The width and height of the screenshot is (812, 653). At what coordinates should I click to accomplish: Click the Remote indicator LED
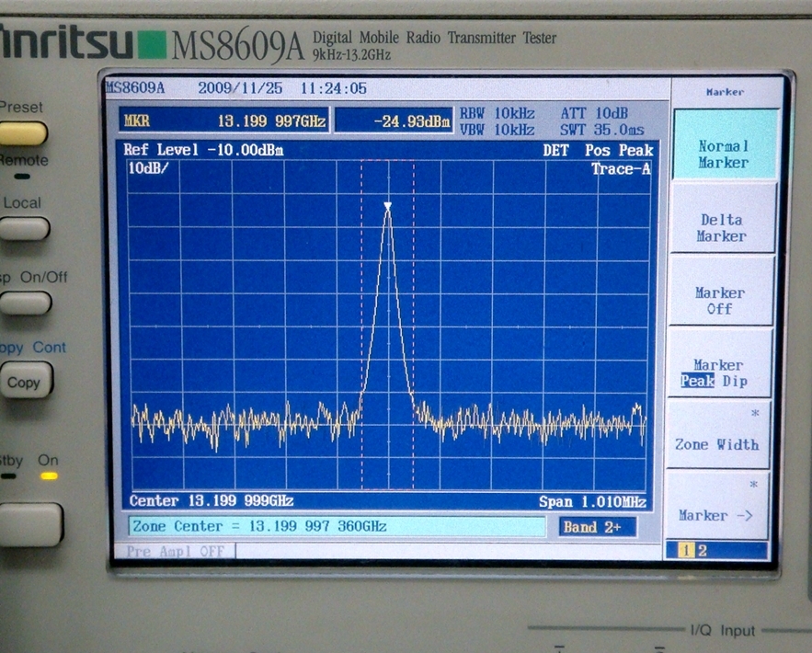[x=22, y=177]
